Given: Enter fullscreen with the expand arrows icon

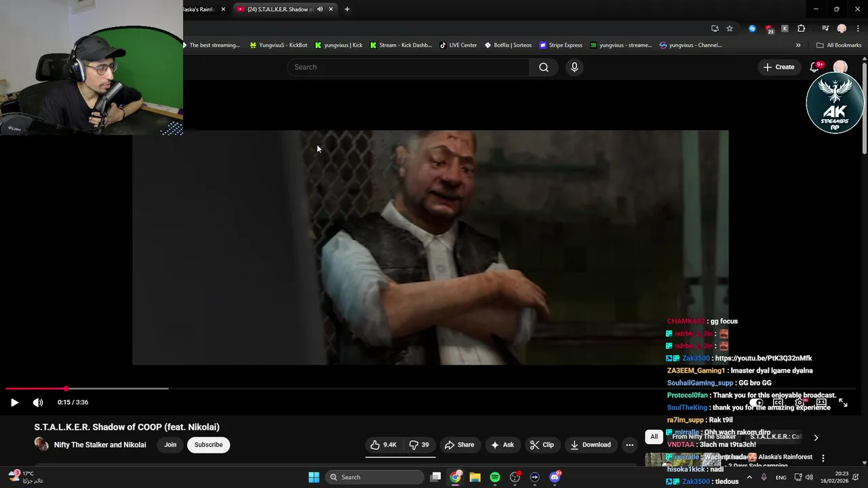Looking at the screenshot, I should (x=843, y=403).
